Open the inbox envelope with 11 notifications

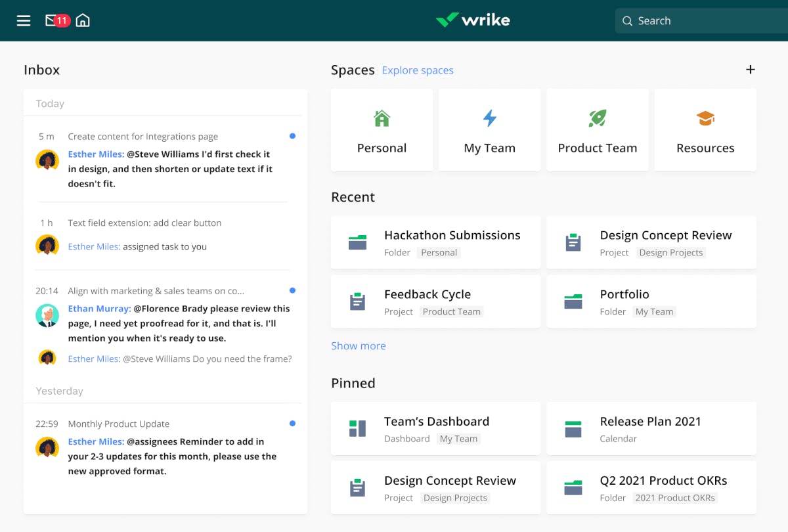(52, 21)
